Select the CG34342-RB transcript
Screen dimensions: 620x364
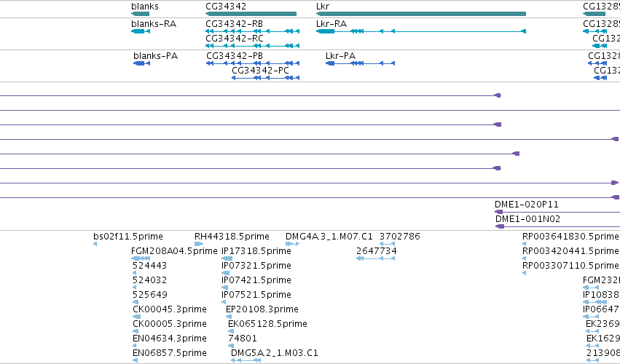(253, 31)
